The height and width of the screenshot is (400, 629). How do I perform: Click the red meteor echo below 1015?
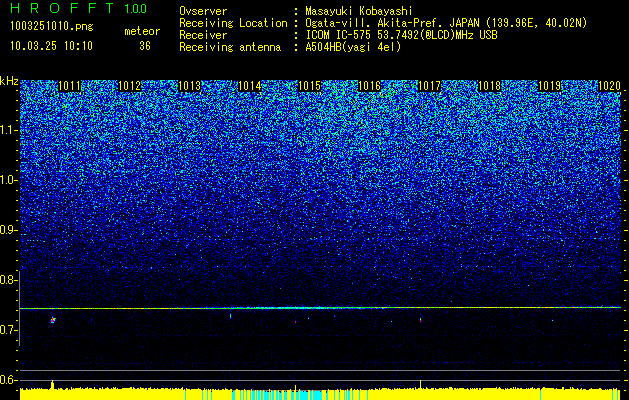click(296, 321)
